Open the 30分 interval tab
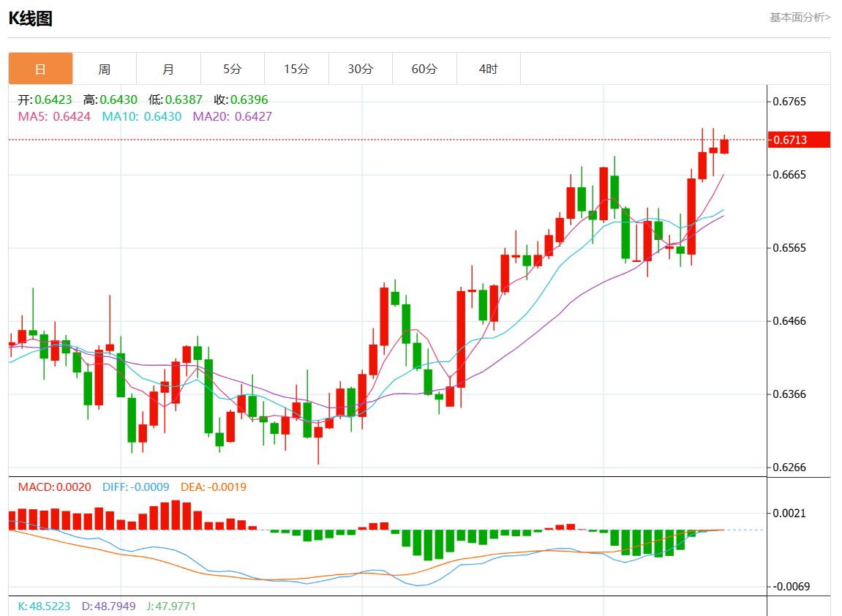The height and width of the screenshot is (616, 842). (361, 69)
